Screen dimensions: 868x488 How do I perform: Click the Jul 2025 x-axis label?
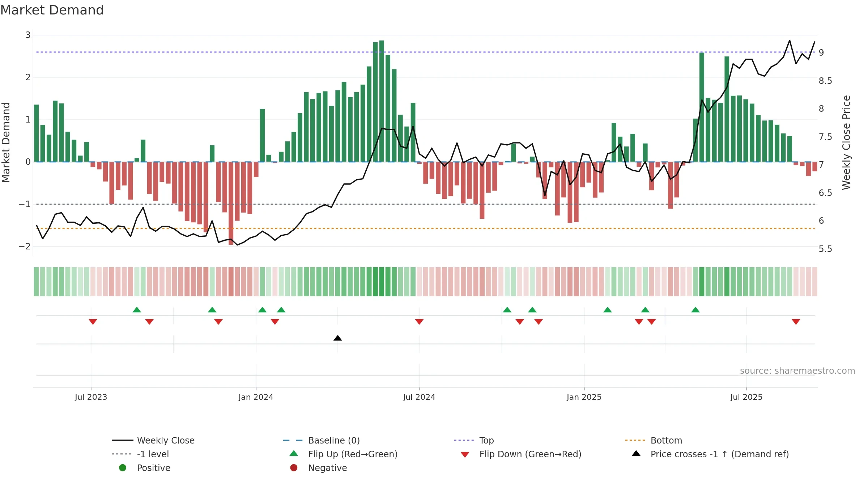pyautogui.click(x=746, y=397)
